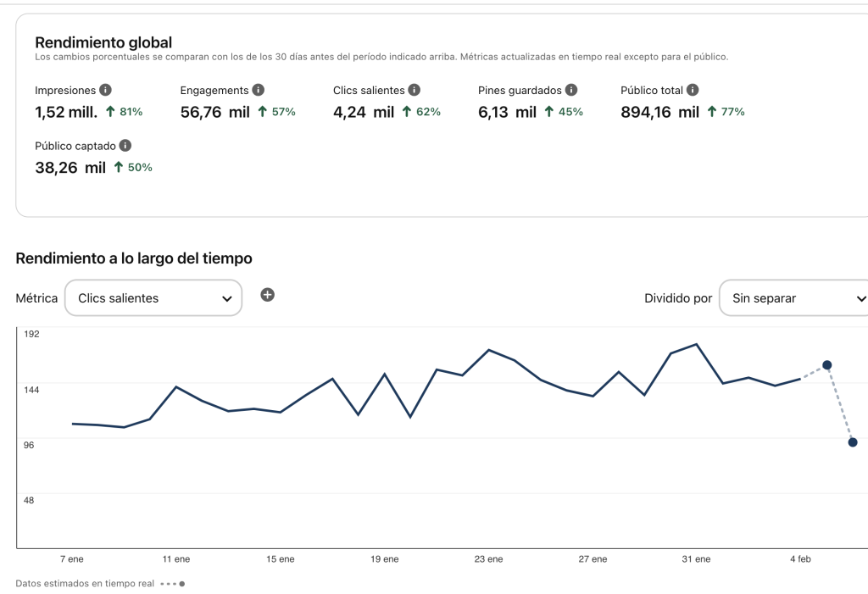
Task: Click info icon beside Público total
Action: (x=693, y=90)
